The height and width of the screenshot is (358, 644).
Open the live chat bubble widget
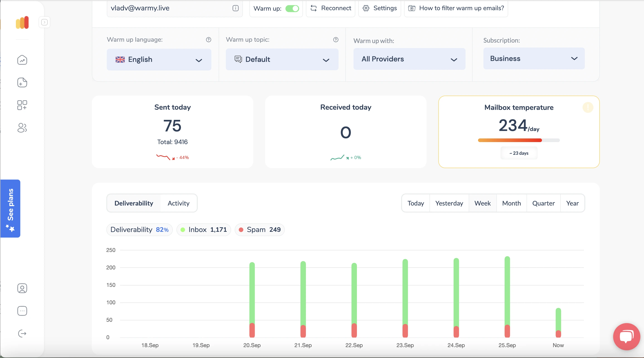tap(627, 336)
